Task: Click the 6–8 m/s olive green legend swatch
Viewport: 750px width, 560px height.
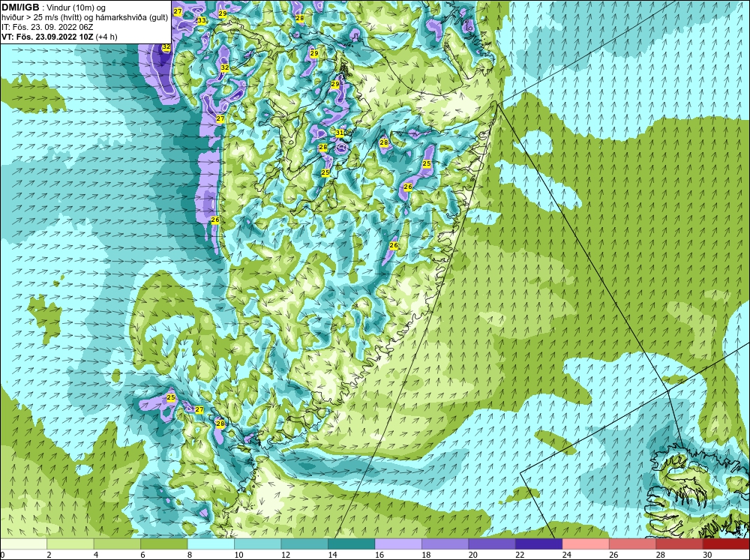Action: (x=164, y=544)
